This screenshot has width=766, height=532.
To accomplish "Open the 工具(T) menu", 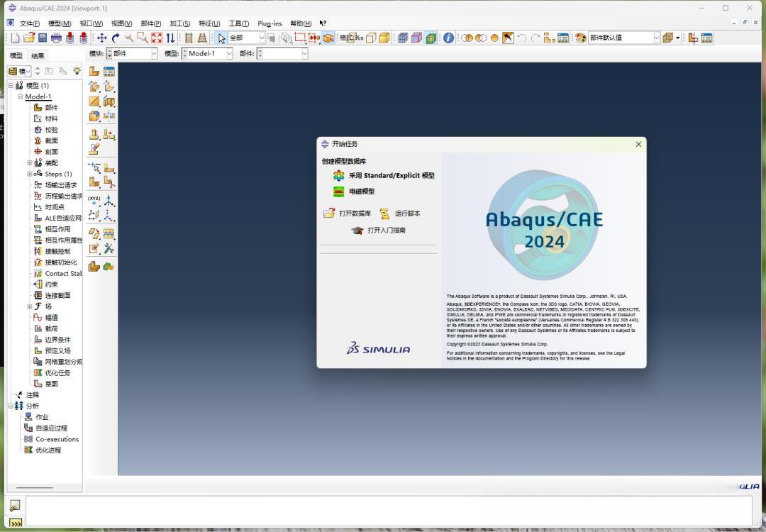I will (239, 23).
